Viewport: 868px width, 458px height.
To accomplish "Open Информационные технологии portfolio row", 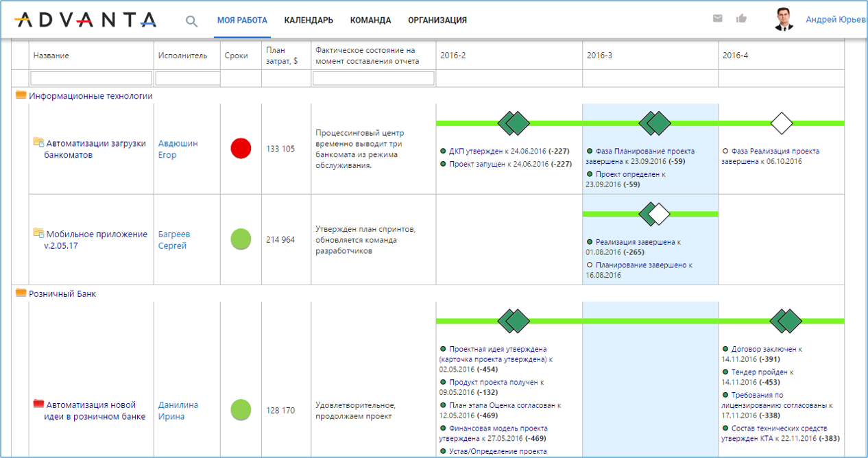I will click(91, 96).
